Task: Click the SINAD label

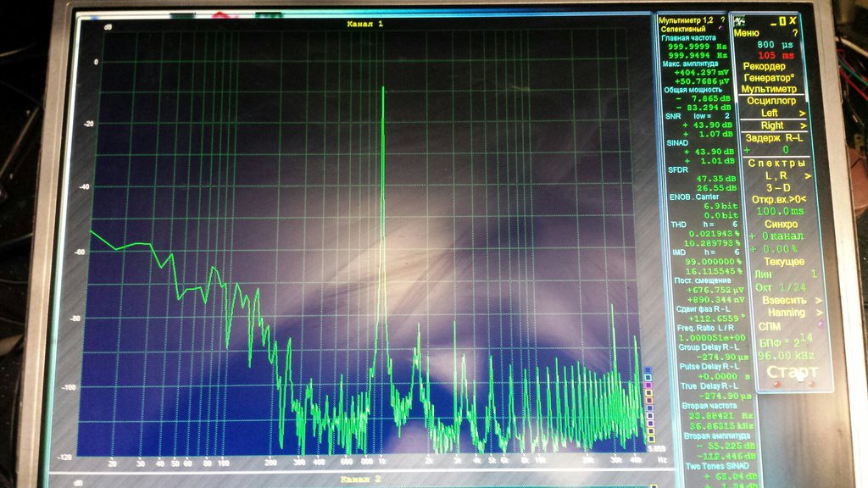Action: 677,142
